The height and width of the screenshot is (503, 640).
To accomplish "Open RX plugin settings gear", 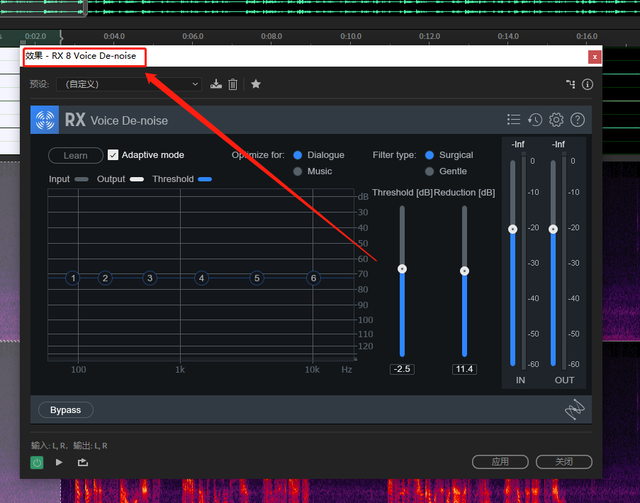I will pos(556,120).
